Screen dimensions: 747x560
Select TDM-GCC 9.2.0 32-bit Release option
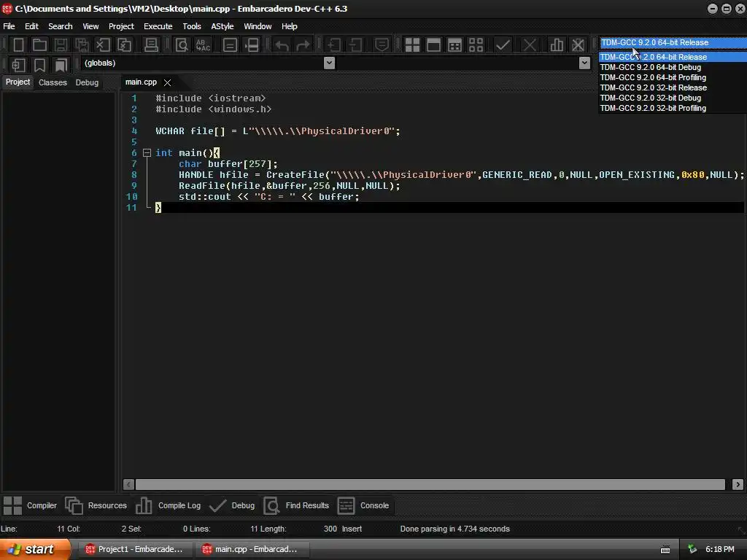coord(673,87)
